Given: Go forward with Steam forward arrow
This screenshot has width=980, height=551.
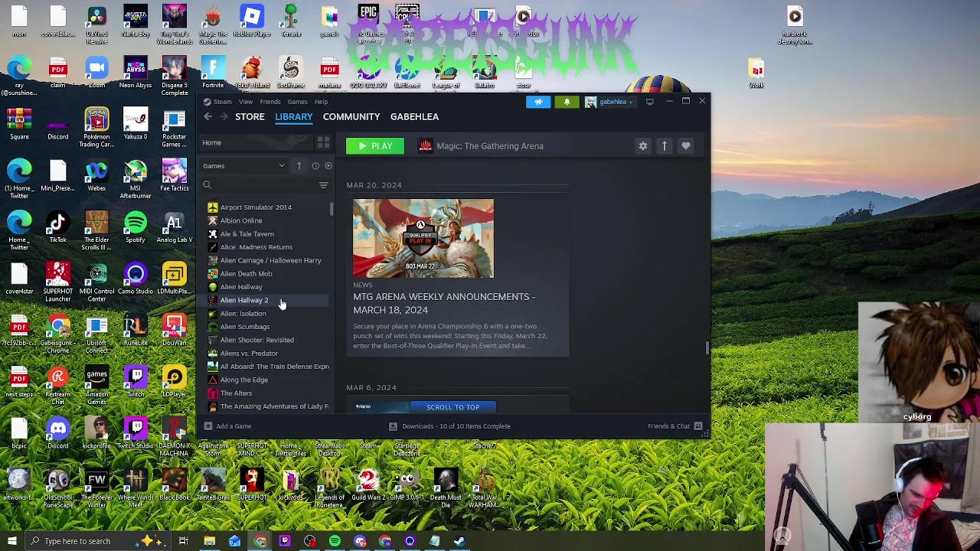Looking at the screenshot, I should [224, 116].
